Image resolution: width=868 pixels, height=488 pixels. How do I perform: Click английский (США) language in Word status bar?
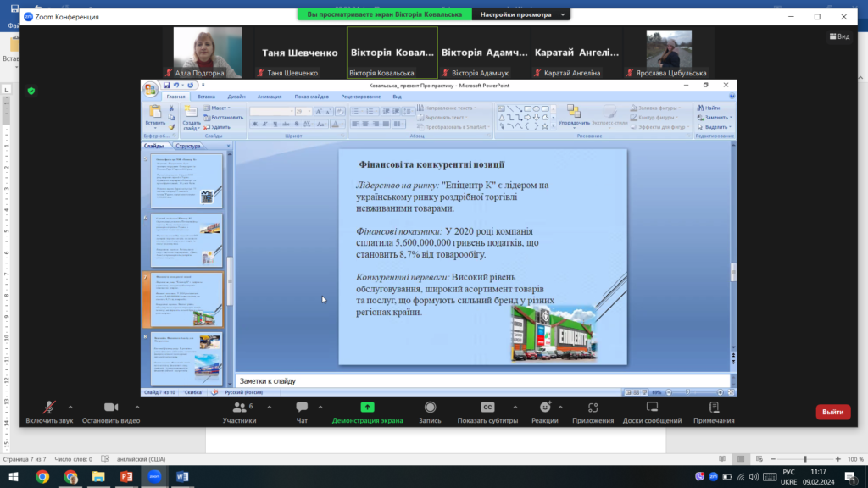click(x=142, y=459)
